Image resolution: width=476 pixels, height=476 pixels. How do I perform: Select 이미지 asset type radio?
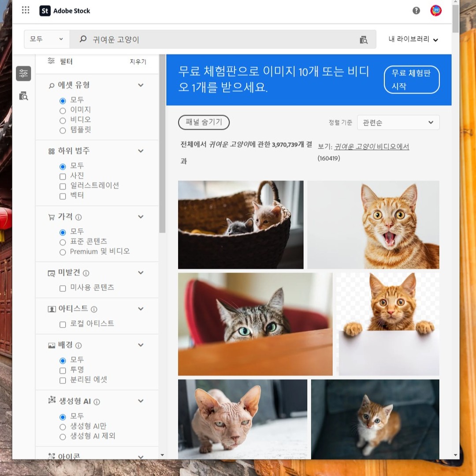click(63, 111)
